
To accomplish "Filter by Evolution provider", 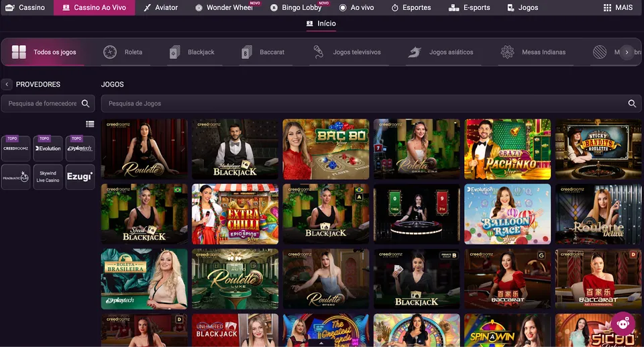I will (x=48, y=148).
